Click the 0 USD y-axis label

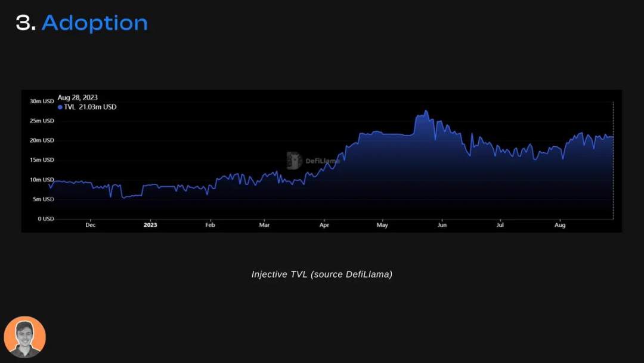(x=46, y=219)
